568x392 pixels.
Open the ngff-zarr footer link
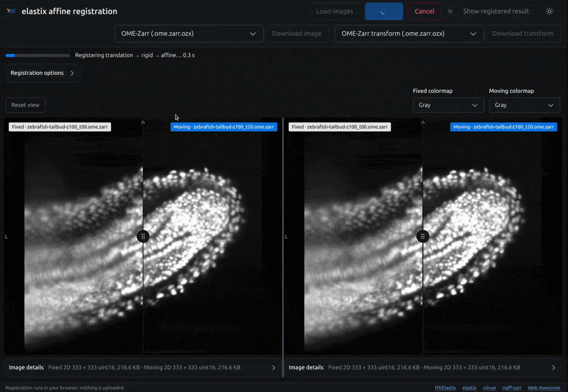tap(512, 388)
